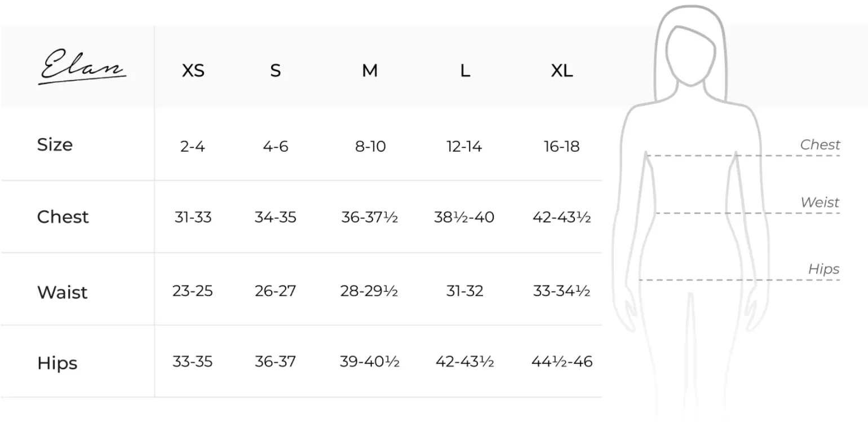Select the Hips row label
This screenshot has height=422, width=868.
tap(57, 363)
